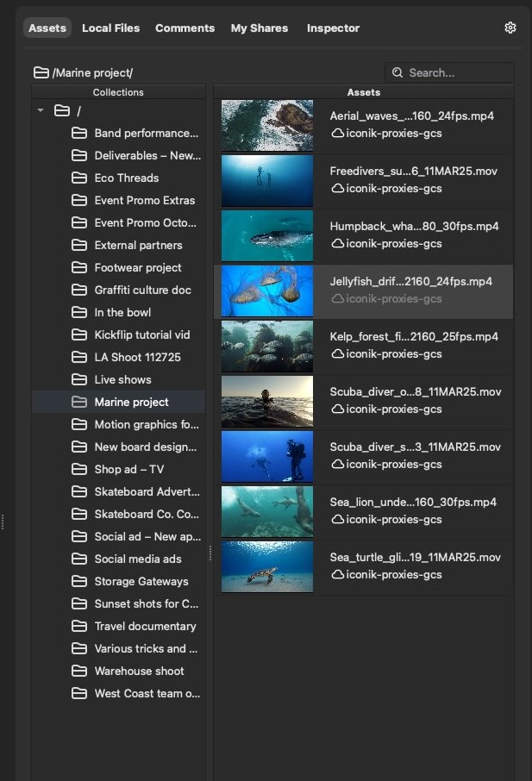The height and width of the screenshot is (781, 532).
Task: Click the magnifier icon in Search field
Action: 397,73
